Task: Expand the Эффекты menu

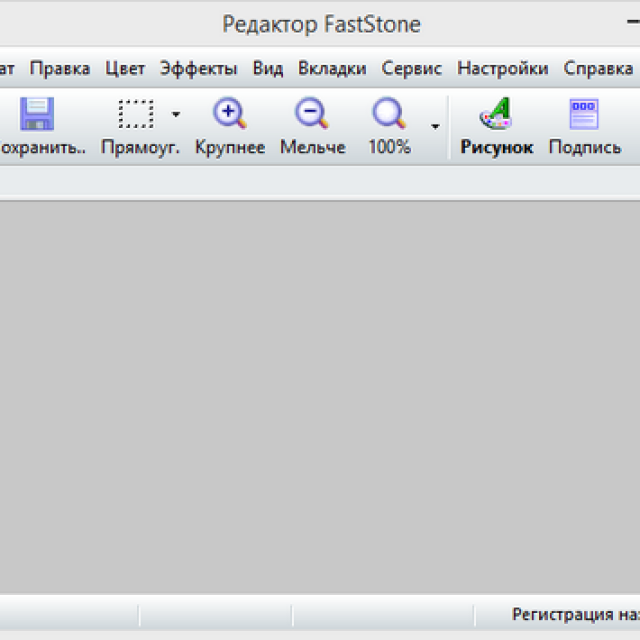Action: click(x=198, y=69)
